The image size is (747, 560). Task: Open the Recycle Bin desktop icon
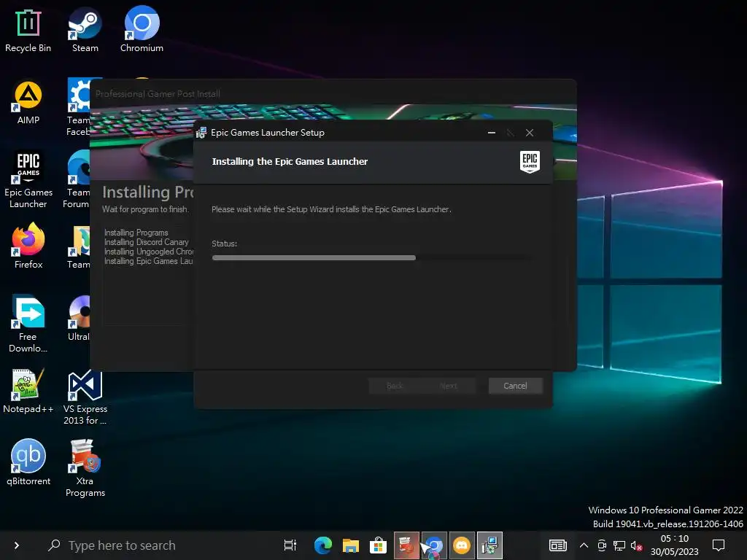(x=28, y=30)
